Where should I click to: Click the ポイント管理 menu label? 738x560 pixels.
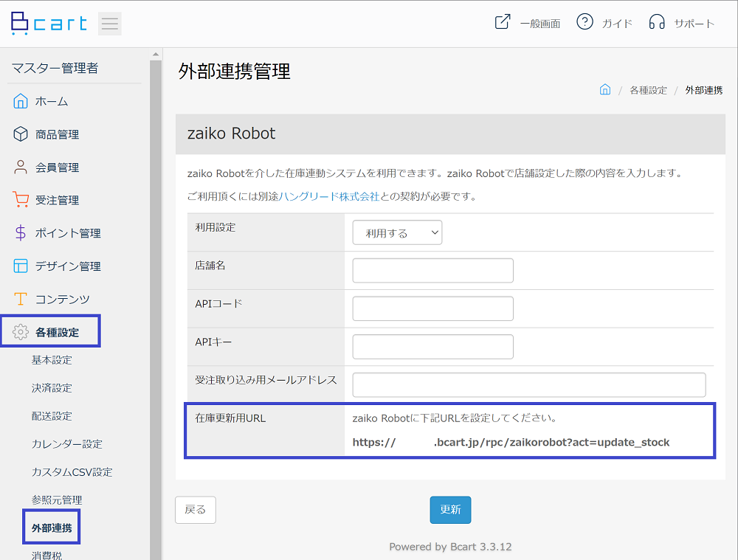coord(68,233)
